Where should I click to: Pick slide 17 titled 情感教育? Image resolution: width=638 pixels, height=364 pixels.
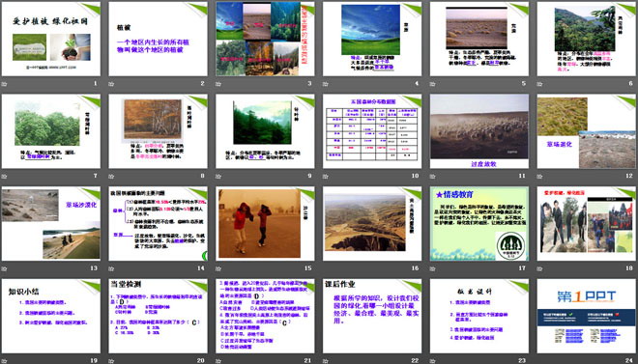[x=479, y=223]
